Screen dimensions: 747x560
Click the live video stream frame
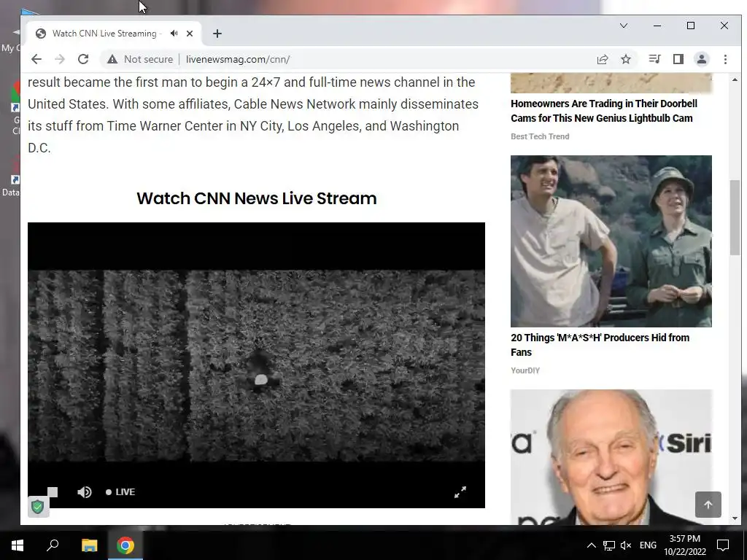coord(256,365)
